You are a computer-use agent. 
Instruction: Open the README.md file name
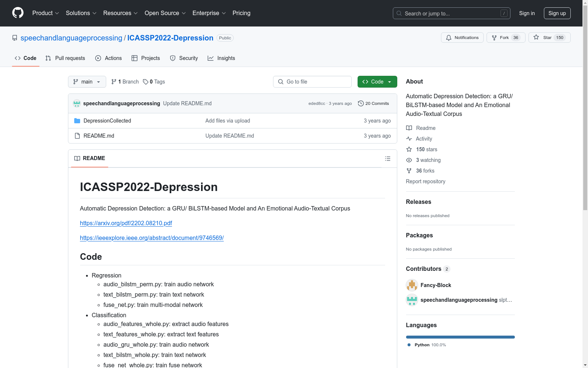(99, 136)
